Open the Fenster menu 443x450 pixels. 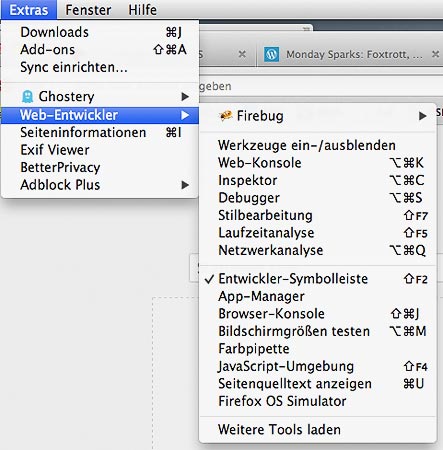[x=88, y=10]
